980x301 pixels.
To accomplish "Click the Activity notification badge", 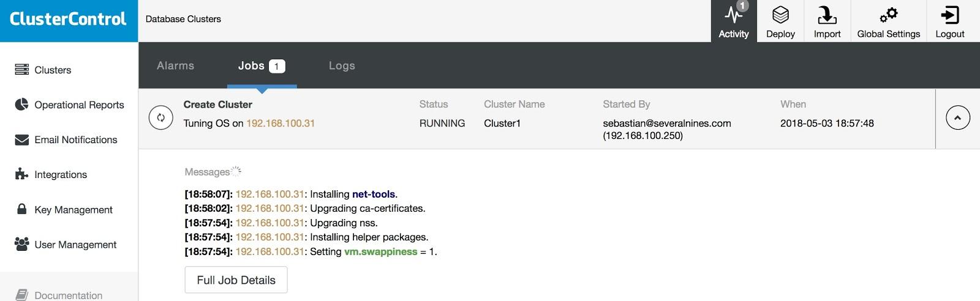I will (x=742, y=6).
